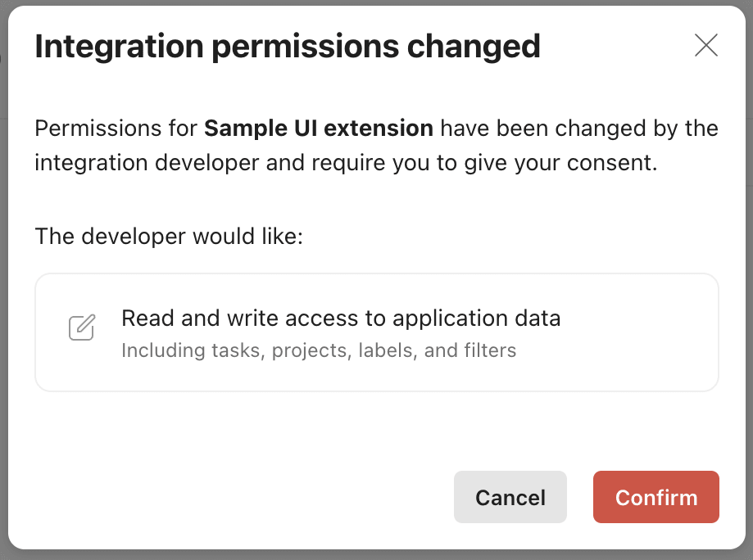Click "The developer would like:" label

tap(169, 237)
